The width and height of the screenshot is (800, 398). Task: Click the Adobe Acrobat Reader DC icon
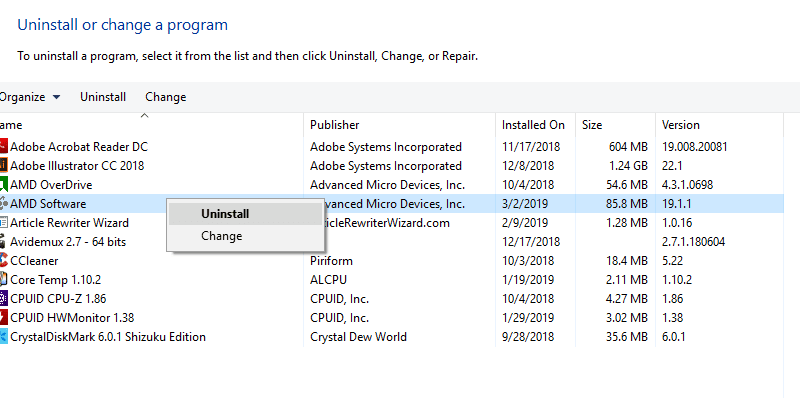(4, 147)
